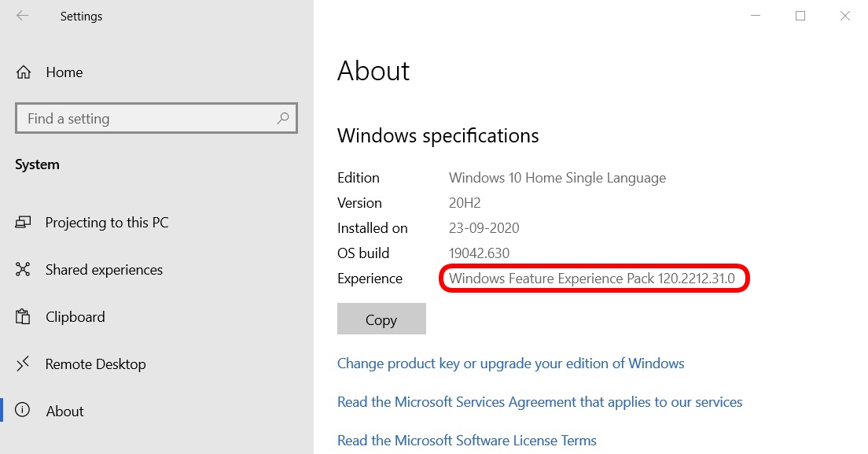Click the back arrow icon in Settings
Screen dimensions: 868x454
pos(22,16)
